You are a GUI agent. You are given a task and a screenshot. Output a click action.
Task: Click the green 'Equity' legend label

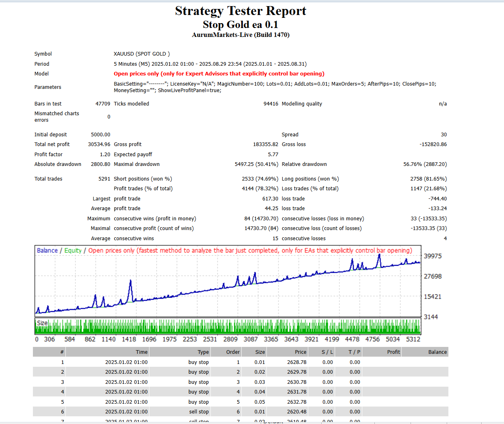coord(73,250)
